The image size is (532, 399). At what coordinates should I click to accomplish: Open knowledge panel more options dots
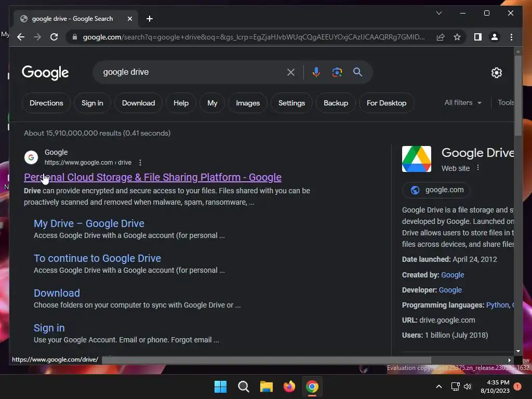point(478,168)
